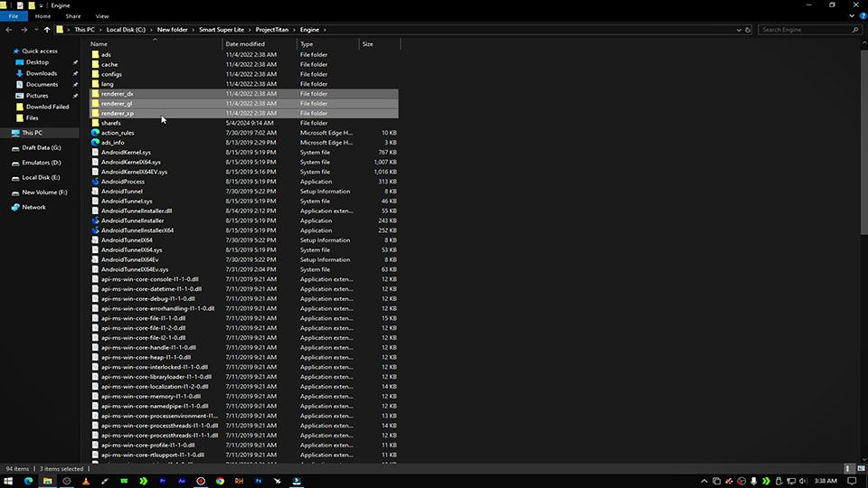This screenshot has width=868, height=488.
Task: Select the 'AndroidProcess' application icon
Action: point(95,182)
